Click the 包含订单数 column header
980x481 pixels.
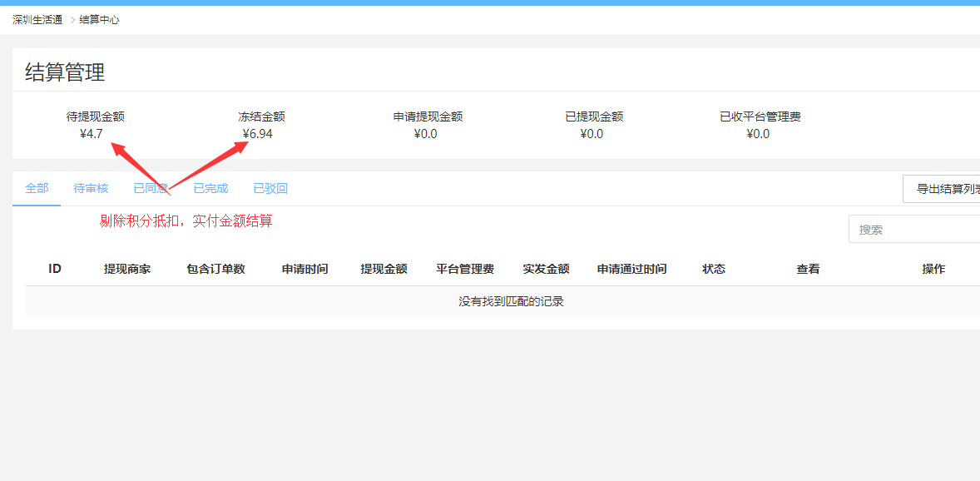215,268
